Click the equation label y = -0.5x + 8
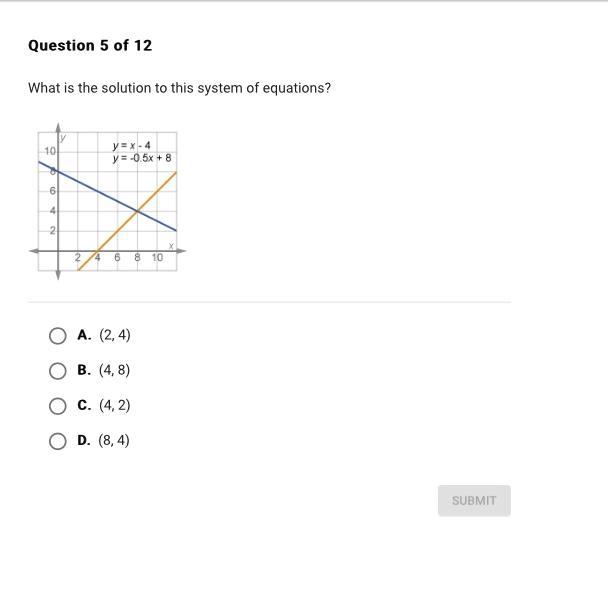The width and height of the screenshot is (608, 608). (142, 158)
